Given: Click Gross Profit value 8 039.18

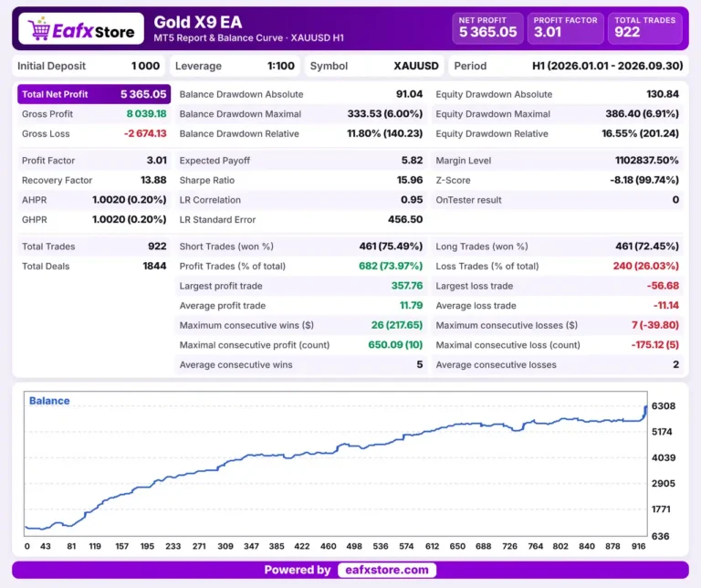Looking at the screenshot, I should click(x=146, y=114).
